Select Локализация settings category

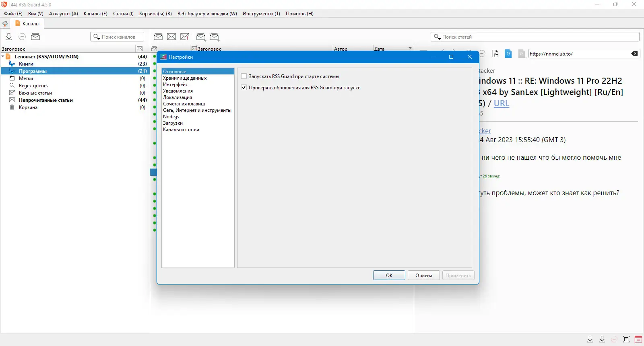tap(198, 97)
